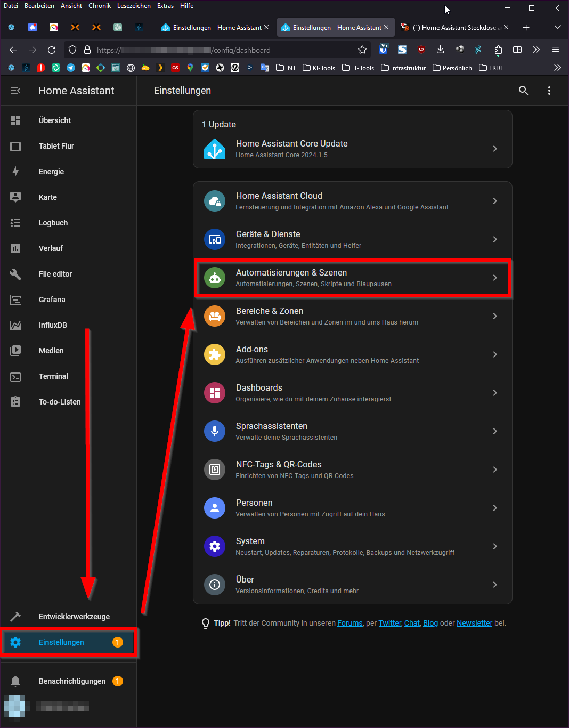Expand Geräte & Dienste row chevron
Image resolution: width=569 pixels, height=728 pixels.
(x=495, y=239)
